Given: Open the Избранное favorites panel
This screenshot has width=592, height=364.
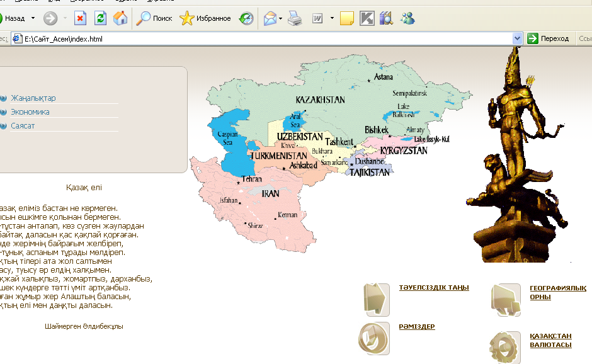Looking at the screenshot, I should pyautogui.click(x=205, y=18).
